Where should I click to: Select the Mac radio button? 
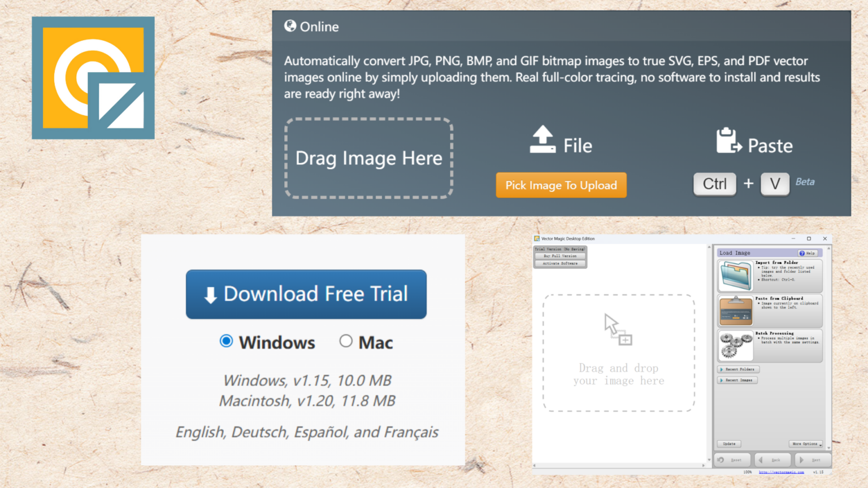346,341
